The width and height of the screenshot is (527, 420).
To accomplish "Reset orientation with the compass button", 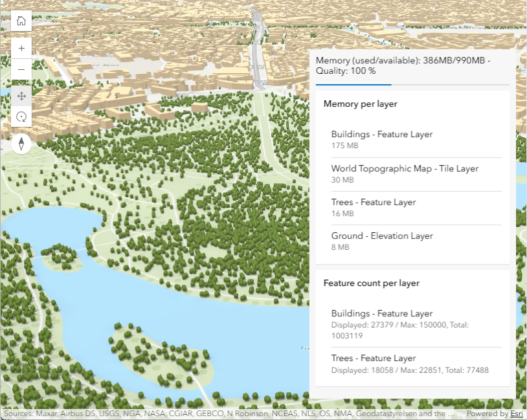I will point(21,143).
